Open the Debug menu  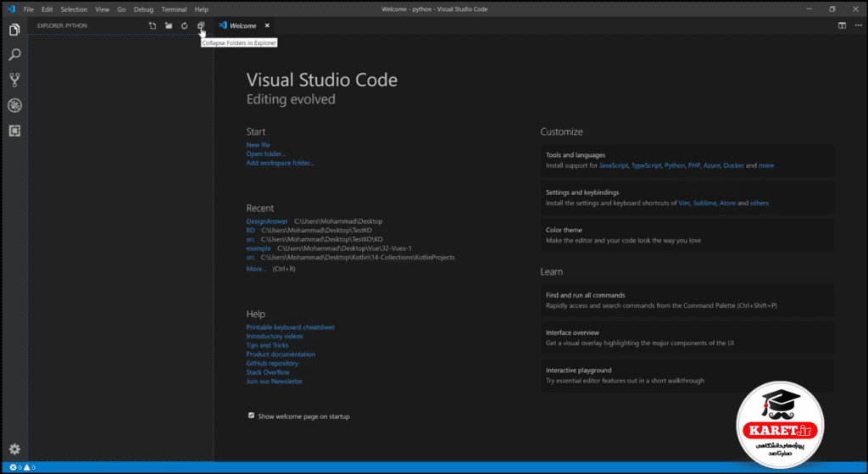point(143,9)
